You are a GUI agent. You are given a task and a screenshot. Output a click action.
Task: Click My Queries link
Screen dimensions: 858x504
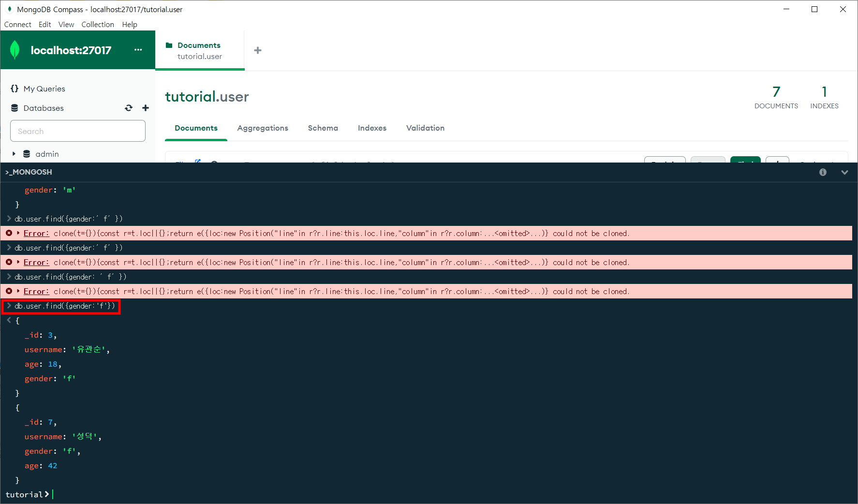pyautogui.click(x=44, y=89)
